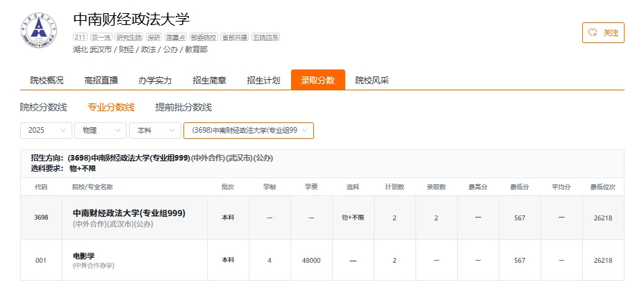Viewport: 644px width, 294px height.
Task: Click the 研究生院 tag
Action: coord(129,37)
